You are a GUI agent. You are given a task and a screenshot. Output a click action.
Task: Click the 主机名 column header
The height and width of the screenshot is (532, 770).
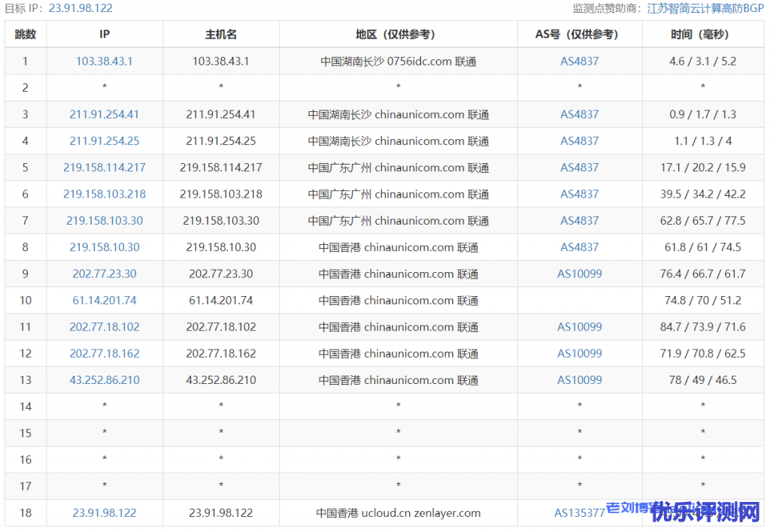click(221, 35)
